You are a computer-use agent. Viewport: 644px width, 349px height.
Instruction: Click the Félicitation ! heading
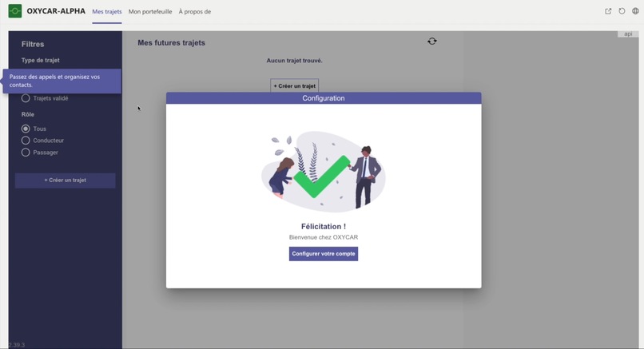click(x=324, y=226)
